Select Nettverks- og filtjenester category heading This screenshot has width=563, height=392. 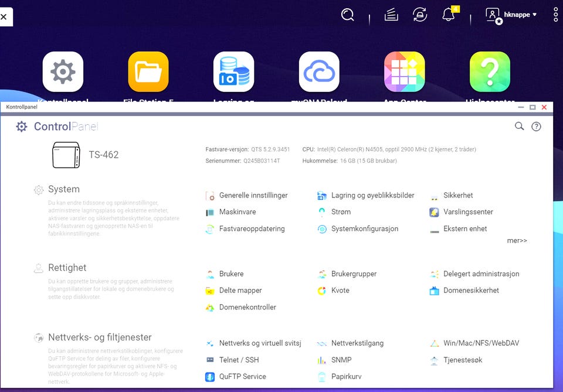pos(100,338)
